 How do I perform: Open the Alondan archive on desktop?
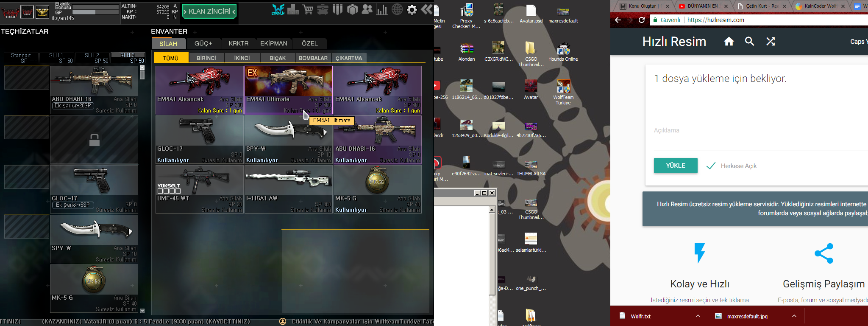coord(467,52)
